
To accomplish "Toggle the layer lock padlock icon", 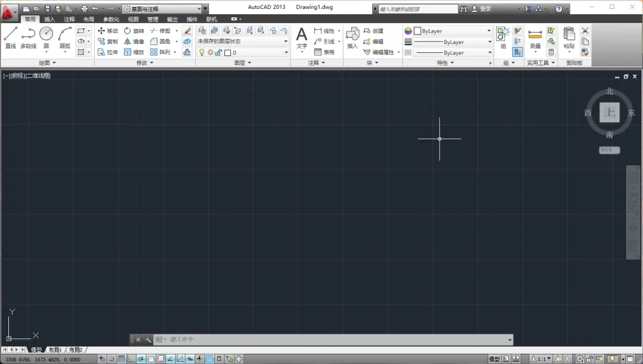I will [x=219, y=52].
